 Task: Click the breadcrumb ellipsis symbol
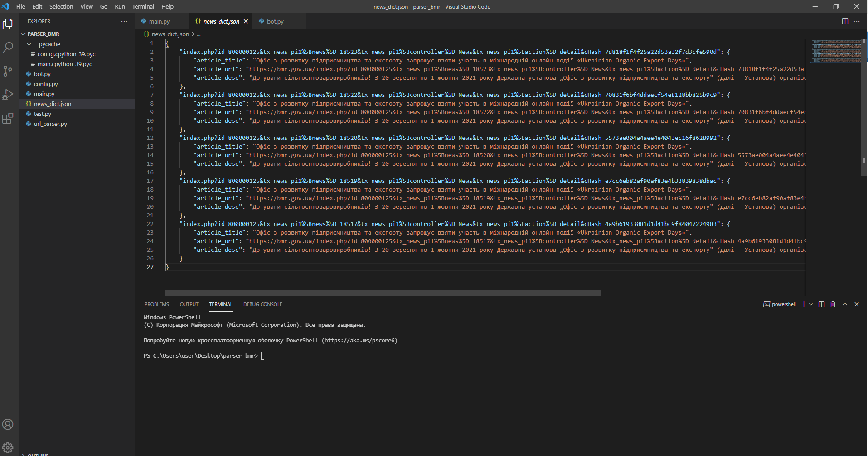click(x=199, y=34)
